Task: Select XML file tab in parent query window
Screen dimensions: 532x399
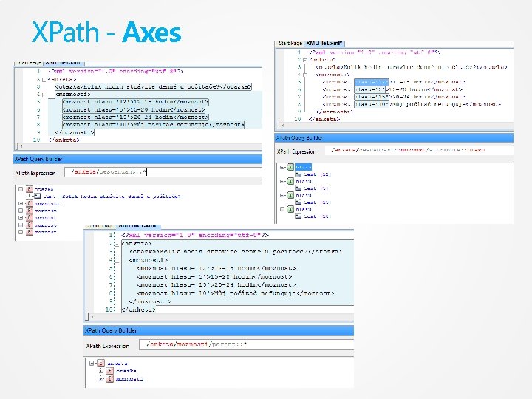Action: coord(138,225)
